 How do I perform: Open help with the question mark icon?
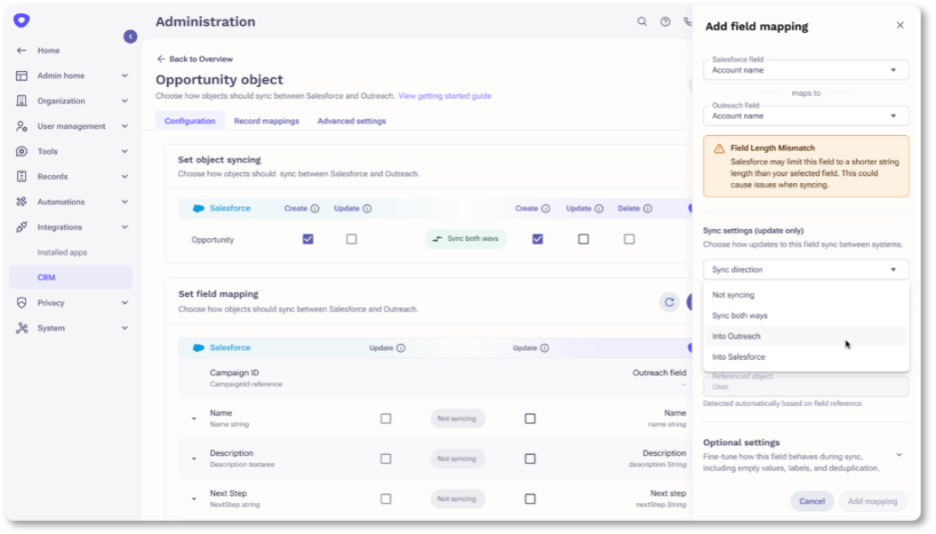[665, 21]
